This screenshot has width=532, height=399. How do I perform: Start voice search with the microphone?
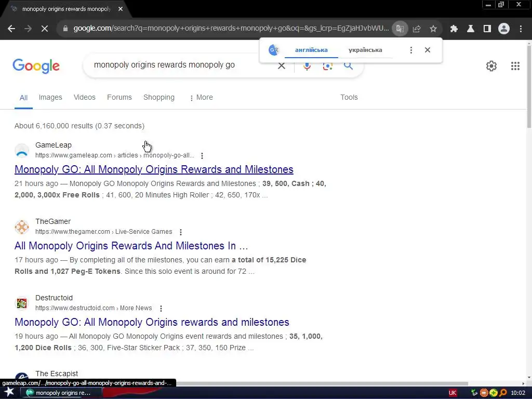307,66
